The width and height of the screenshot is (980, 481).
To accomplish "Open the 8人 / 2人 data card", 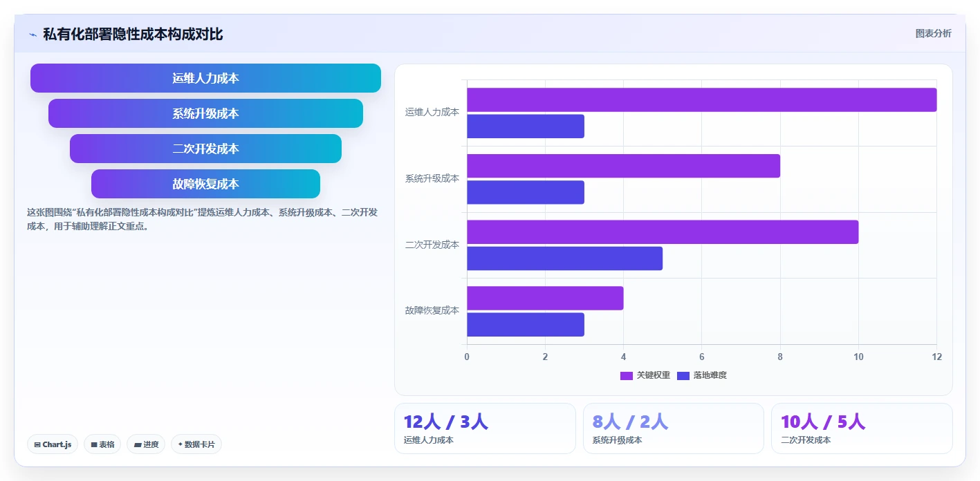I will 674,428.
